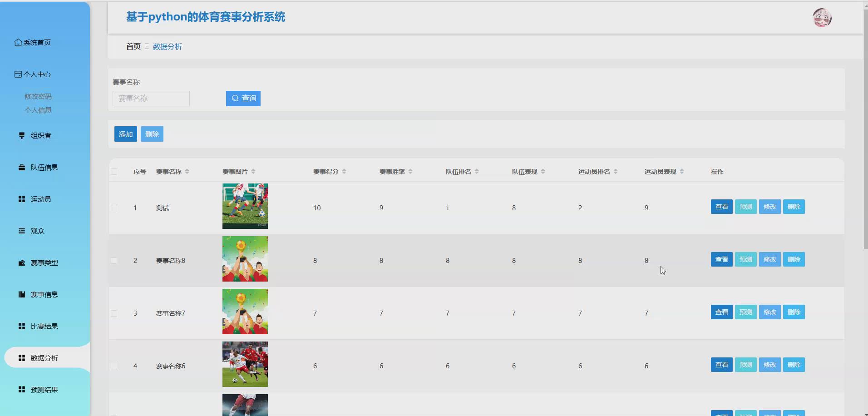Sort by 队伍排名 column arrows

[x=477, y=172]
